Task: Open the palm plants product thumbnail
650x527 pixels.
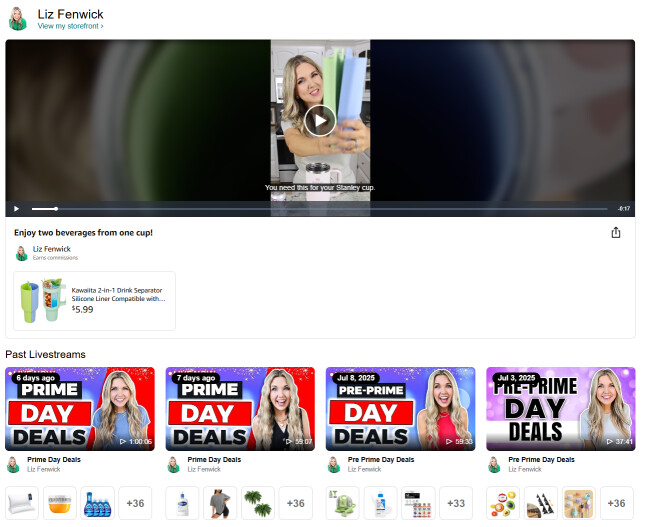Action: [x=258, y=503]
